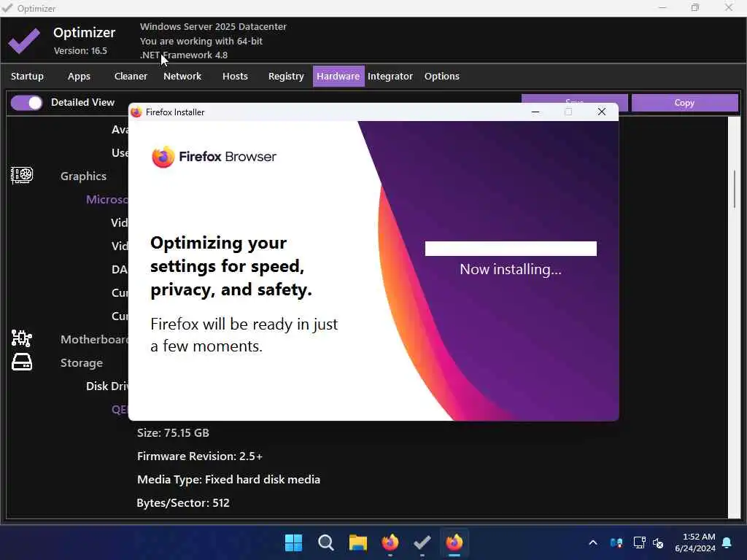Click the partially hidden Save button

point(575,98)
